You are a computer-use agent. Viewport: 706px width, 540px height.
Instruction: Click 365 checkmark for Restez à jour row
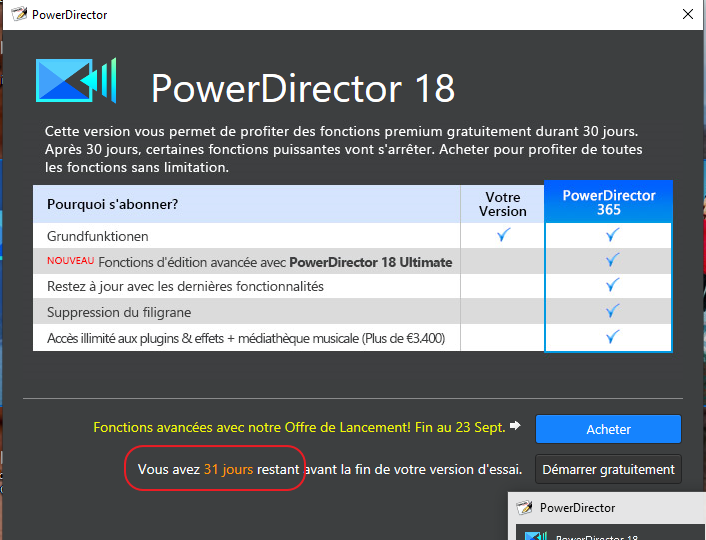(x=612, y=285)
